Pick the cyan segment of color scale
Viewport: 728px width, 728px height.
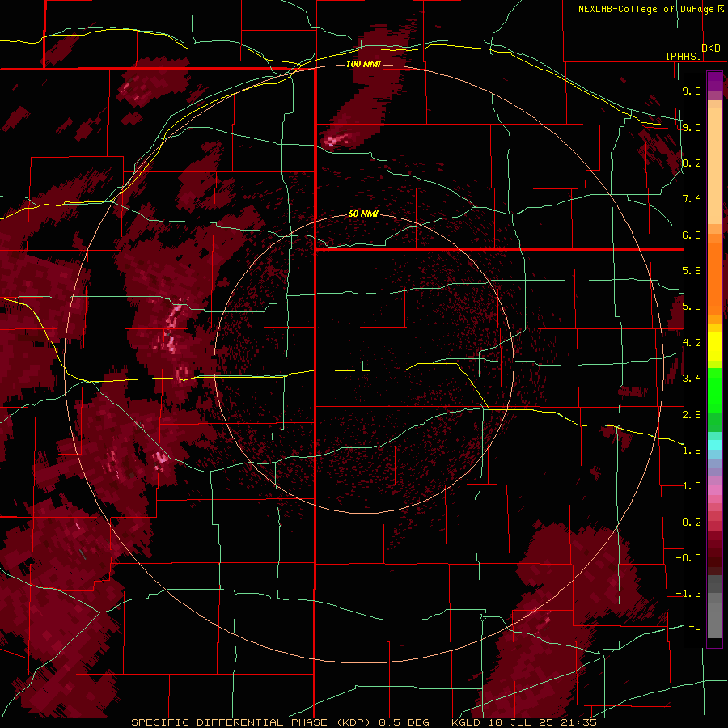click(x=714, y=445)
